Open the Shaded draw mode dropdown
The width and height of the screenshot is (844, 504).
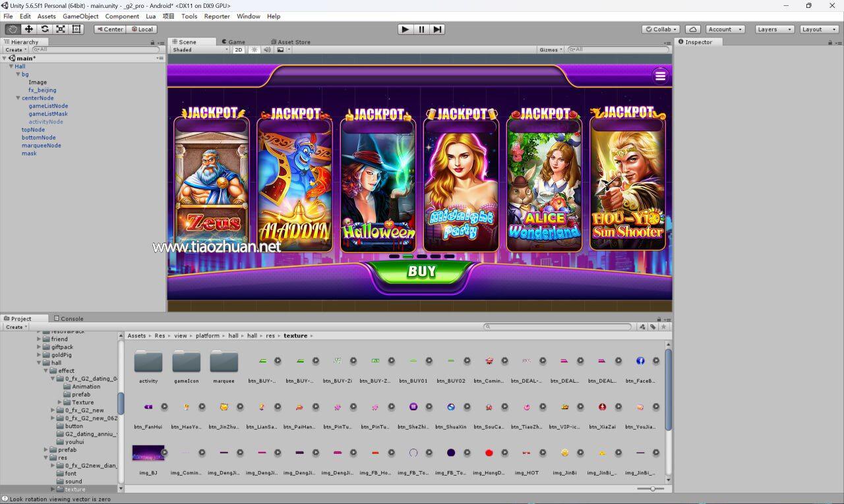pyautogui.click(x=200, y=49)
